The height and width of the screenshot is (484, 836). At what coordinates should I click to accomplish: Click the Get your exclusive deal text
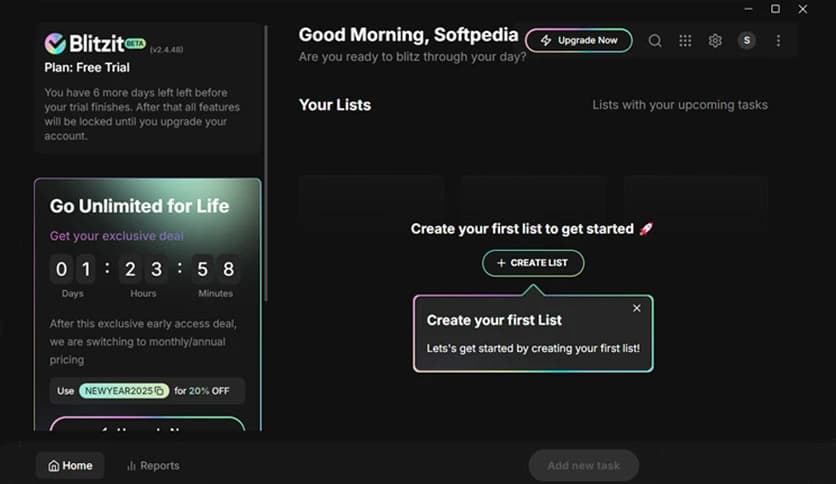click(x=117, y=236)
